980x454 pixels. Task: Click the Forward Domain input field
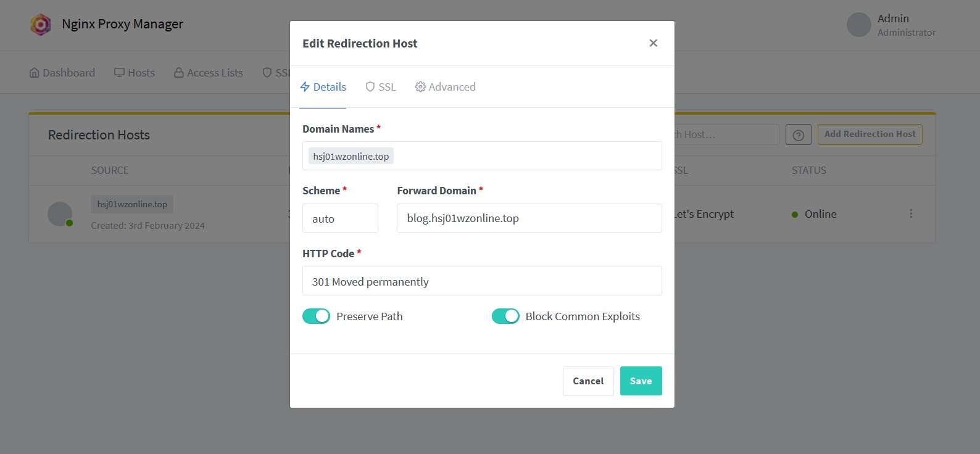pos(529,218)
